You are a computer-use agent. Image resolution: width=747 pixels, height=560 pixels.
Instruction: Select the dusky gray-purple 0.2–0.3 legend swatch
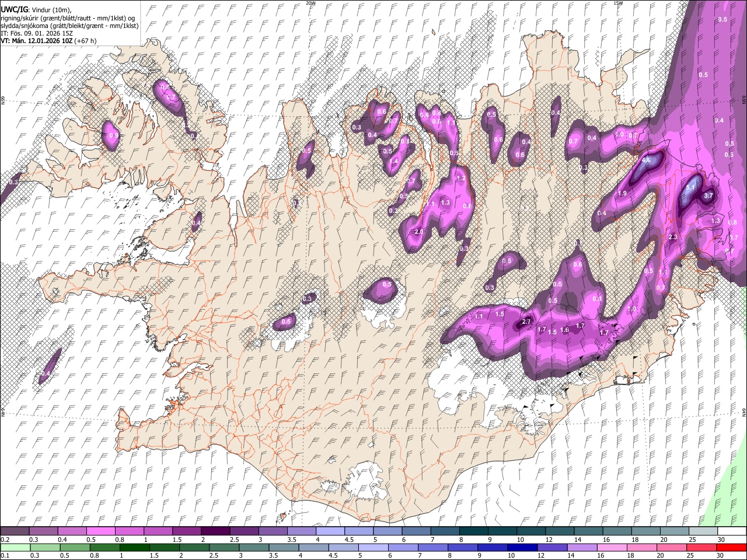point(15,531)
